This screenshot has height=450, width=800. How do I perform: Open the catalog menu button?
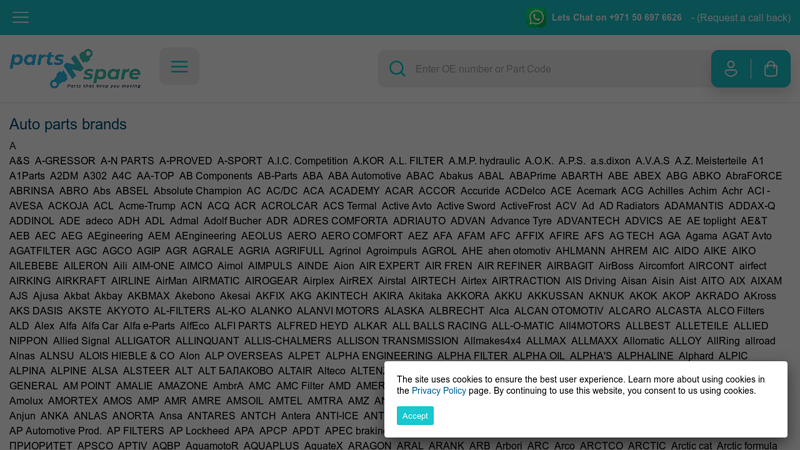179,67
